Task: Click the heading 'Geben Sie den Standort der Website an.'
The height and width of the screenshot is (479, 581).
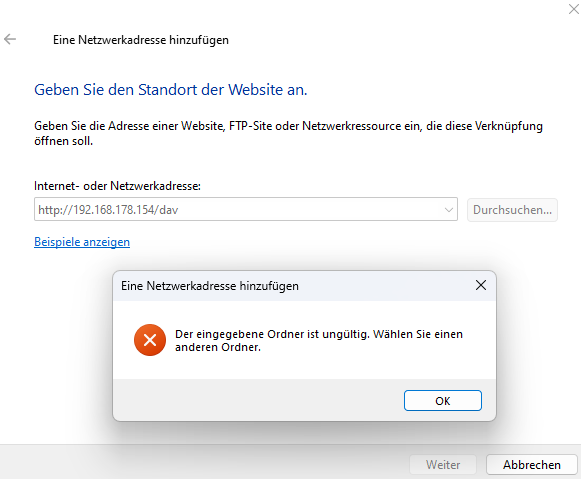Action: 171,90
